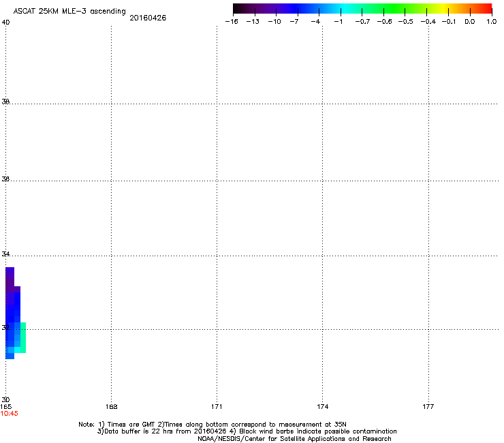Click the color scale label -0.1
This screenshot has height=443, width=504.
449,22
